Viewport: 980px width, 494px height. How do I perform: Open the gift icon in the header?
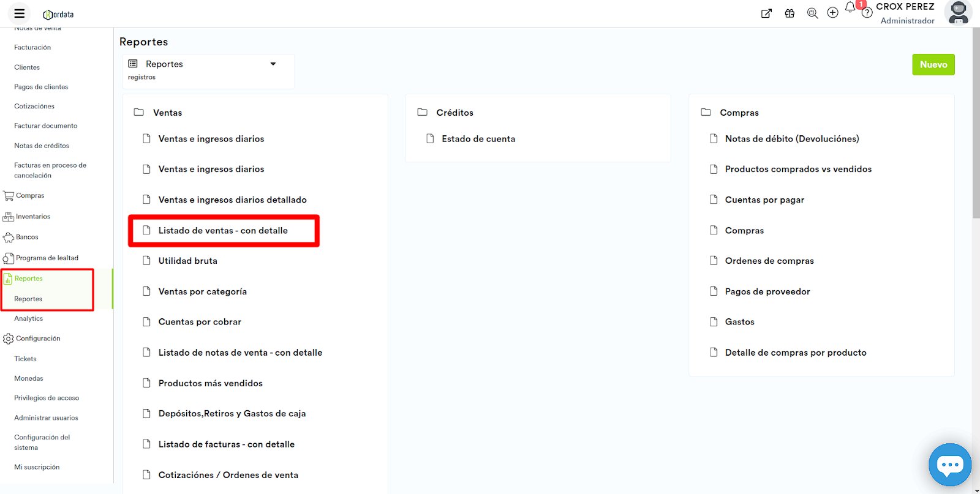(x=790, y=13)
